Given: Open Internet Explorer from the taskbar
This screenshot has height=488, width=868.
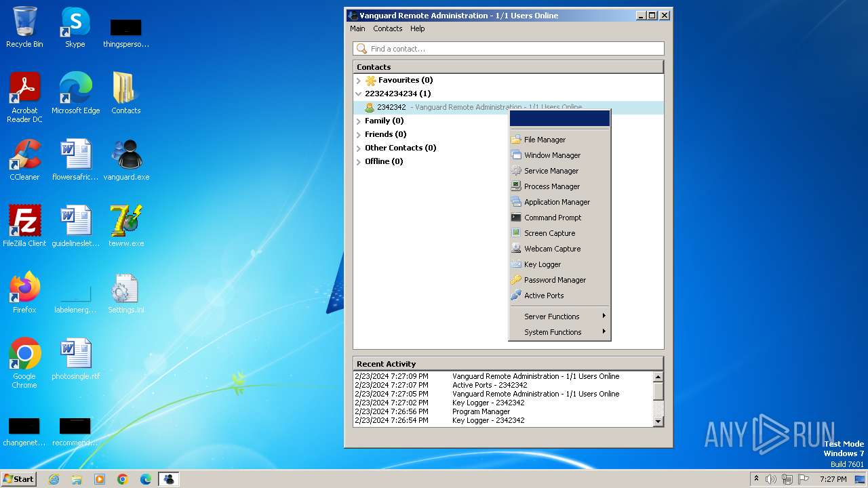Looking at the screenshot, I should point(54,479).
